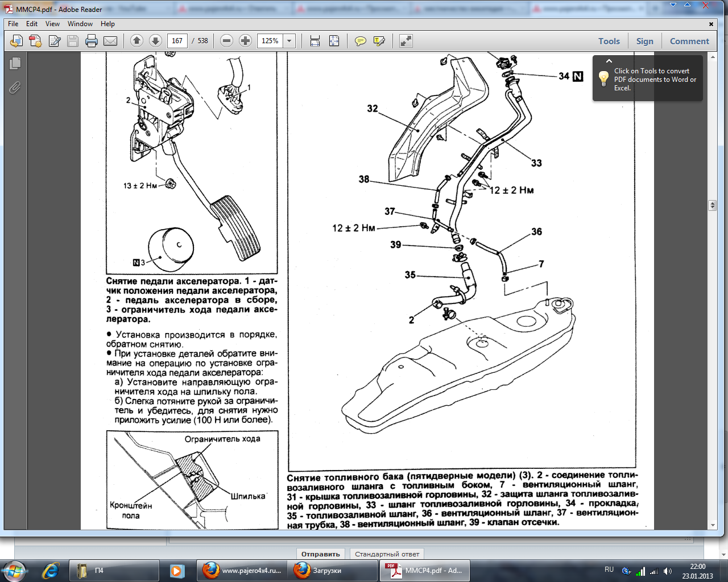Open the Attachments paperclip panel

(x=15, y=88)
